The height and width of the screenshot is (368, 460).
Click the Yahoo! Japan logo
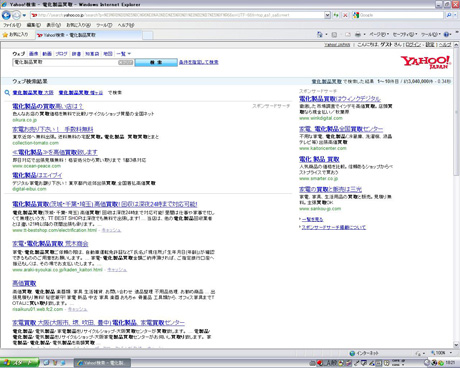click(x=426, y=62)
